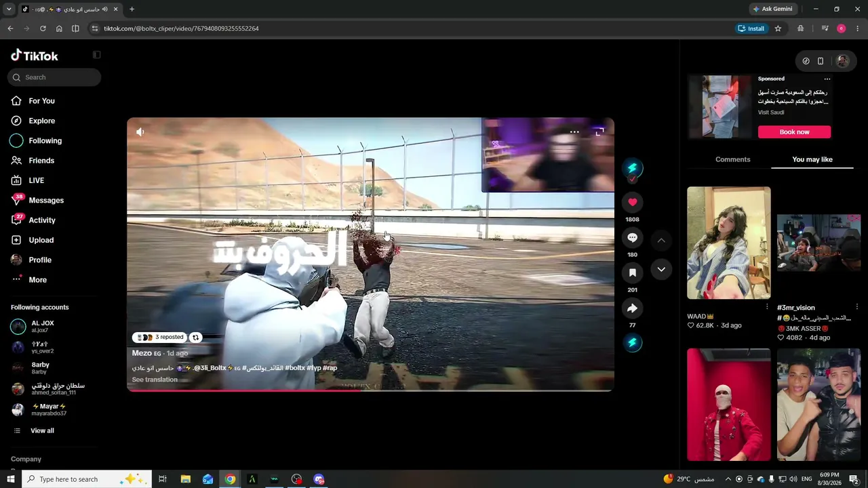Screen dimensions: 868x488
Task: Open options for the #3mr_vision video card
Action: click(x=857, y=307)
